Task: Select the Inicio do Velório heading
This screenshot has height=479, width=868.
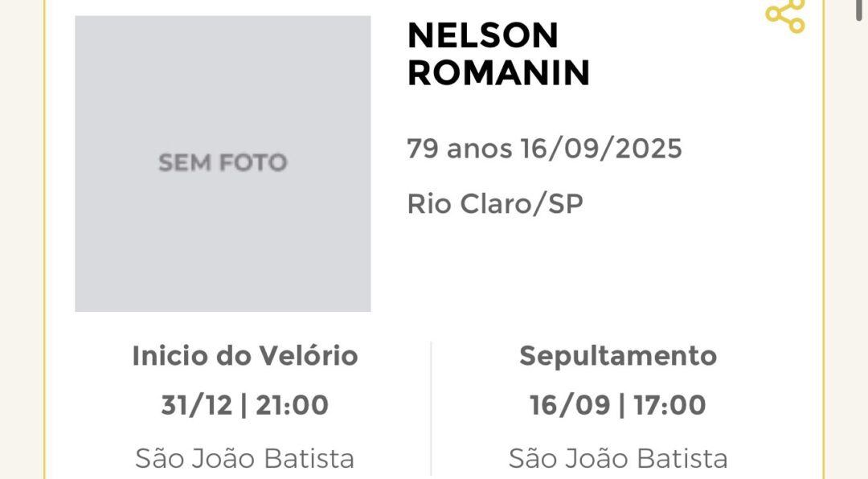Action: 244,356
